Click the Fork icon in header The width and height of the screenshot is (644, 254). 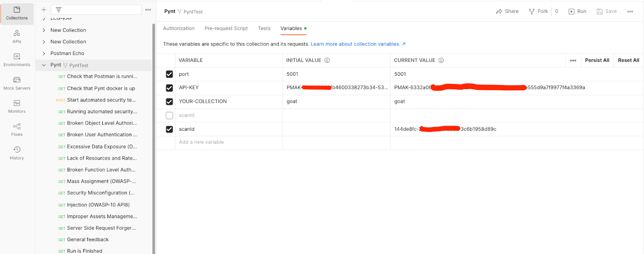[x=532, y=11]
